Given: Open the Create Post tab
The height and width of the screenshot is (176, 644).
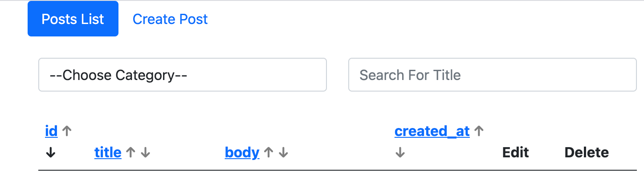Looking at the screenshot, I should pyautogui.click(x=170, y=19).
